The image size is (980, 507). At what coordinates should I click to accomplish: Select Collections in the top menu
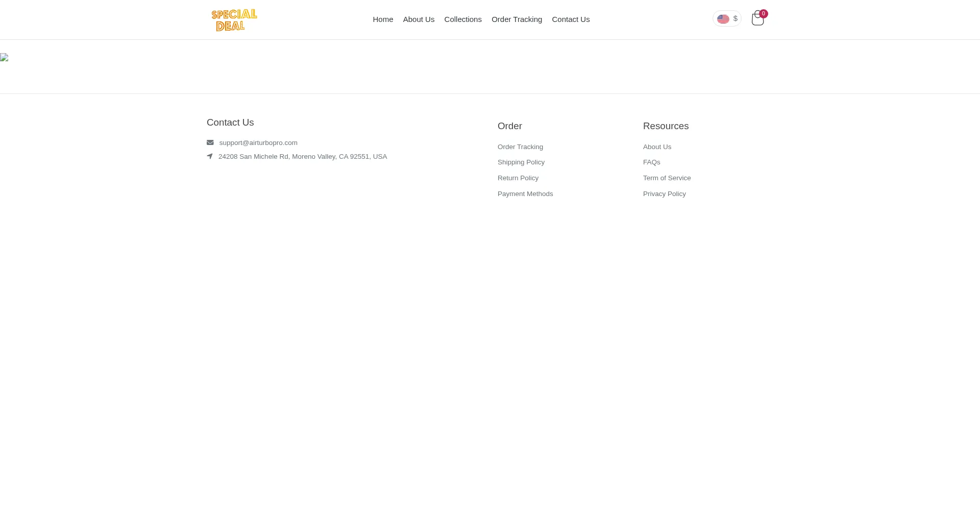pos(463,19)
